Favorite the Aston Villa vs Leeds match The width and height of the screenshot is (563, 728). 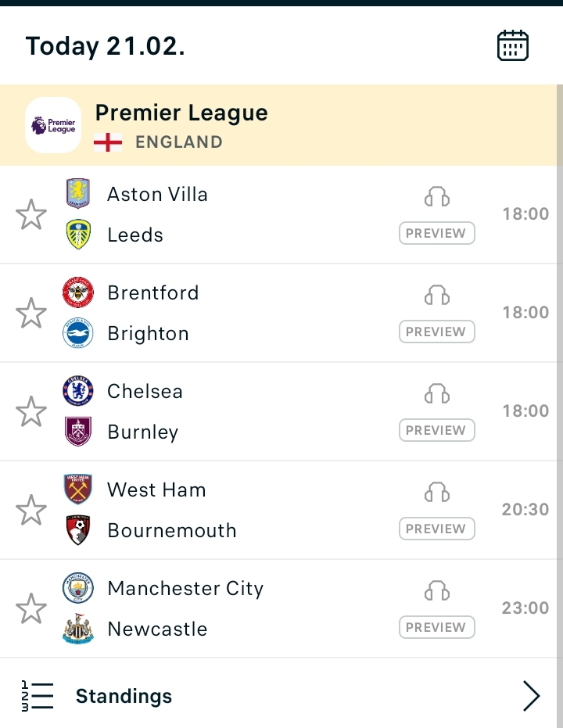coord(31,214)
